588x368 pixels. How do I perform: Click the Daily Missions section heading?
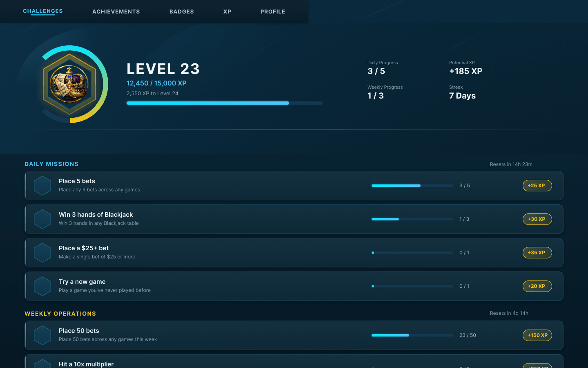point(51,164)
